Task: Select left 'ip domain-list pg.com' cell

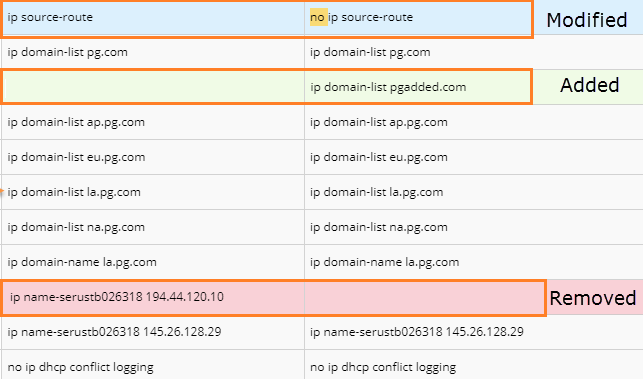Action: coord(153,52)
